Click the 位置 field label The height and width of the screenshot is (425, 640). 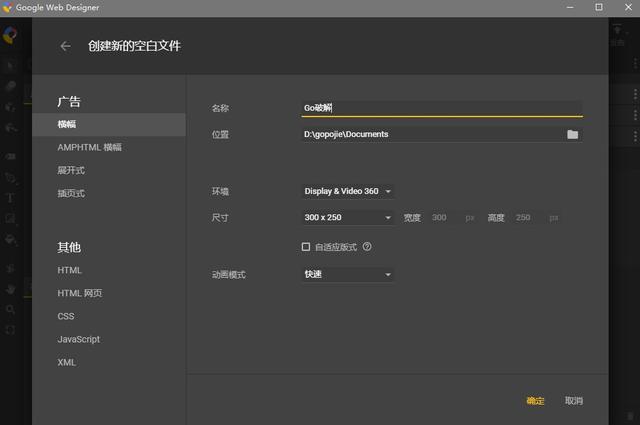(x=220, y=134)
